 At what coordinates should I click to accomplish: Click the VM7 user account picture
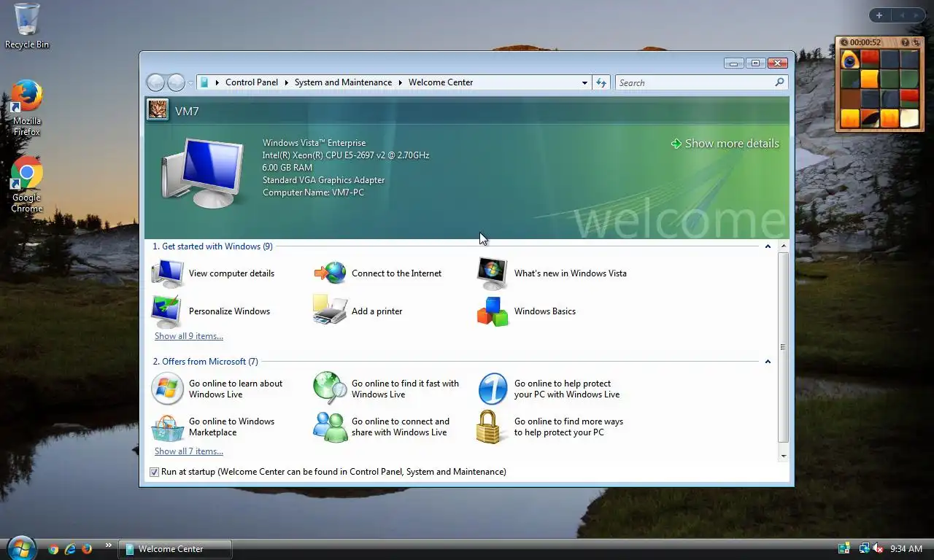point(158,110)
